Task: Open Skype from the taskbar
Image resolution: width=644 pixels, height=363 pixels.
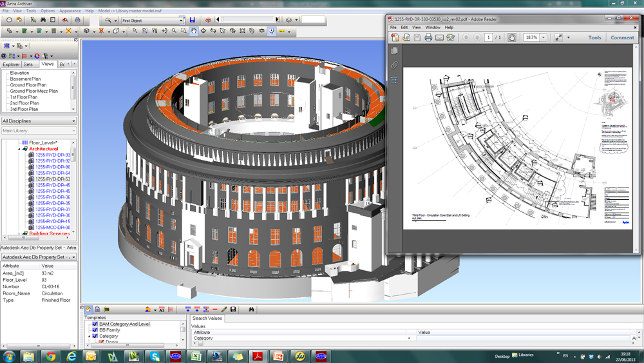Action: click(x=155, y=357)
